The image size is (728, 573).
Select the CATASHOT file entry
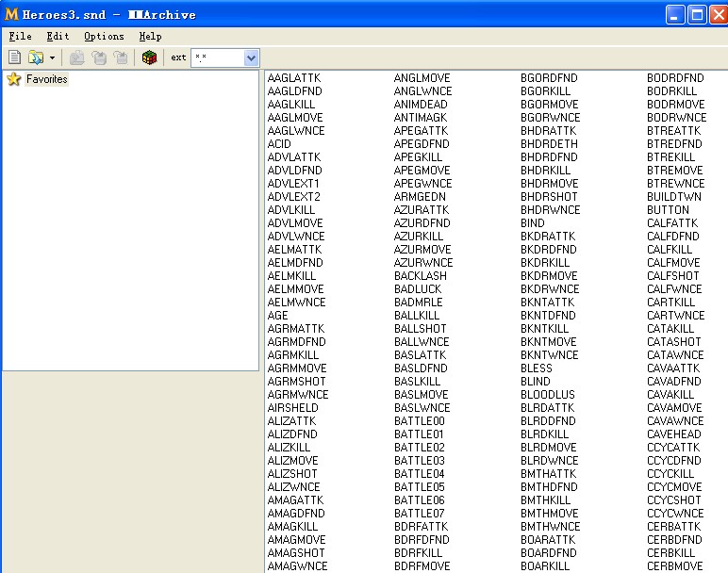click(673, 342)
